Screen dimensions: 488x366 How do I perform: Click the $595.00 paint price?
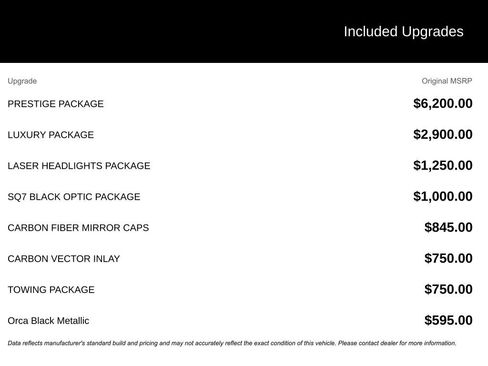coord(448,320)
